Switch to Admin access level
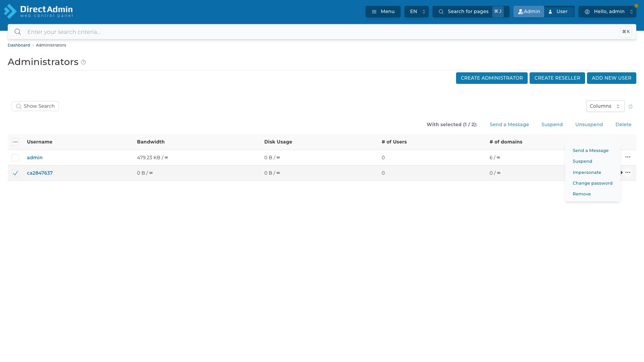The height and width of the screenshot is (362, 644). point(528,12)
